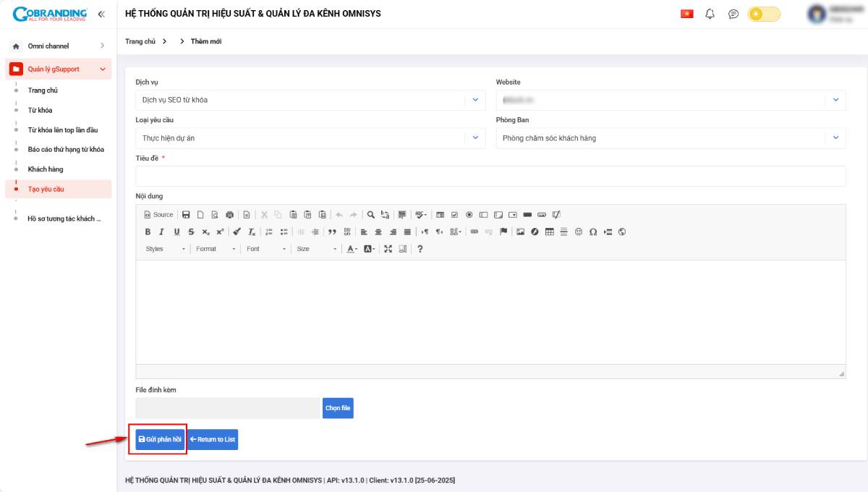Screen dimensions: 868x492
Task: Click the Chọn file button
Action: [x=338, y=408]
